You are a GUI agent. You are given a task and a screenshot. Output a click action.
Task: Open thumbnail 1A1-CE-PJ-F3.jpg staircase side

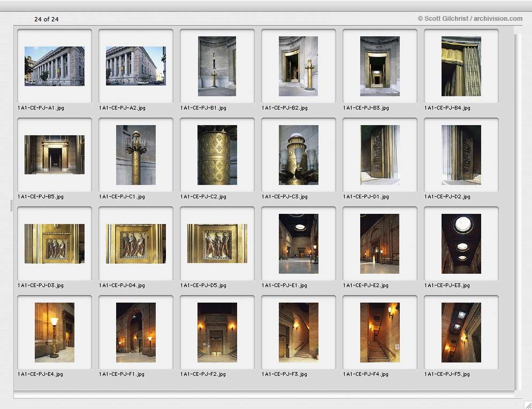299,333
